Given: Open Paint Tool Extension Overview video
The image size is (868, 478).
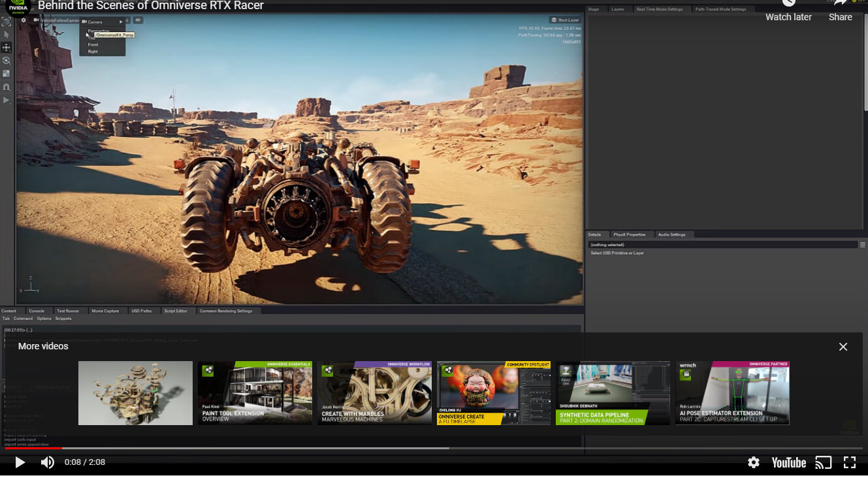Looking at the screenshot, I should (255, 393).
